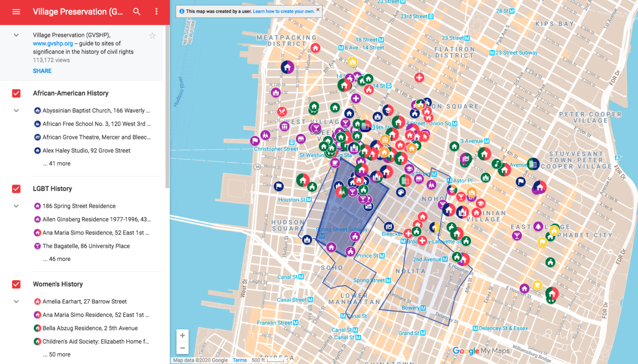Expand the '... 41 more' entries
Screen dimensions: 638x364
(x=57, y=164)
